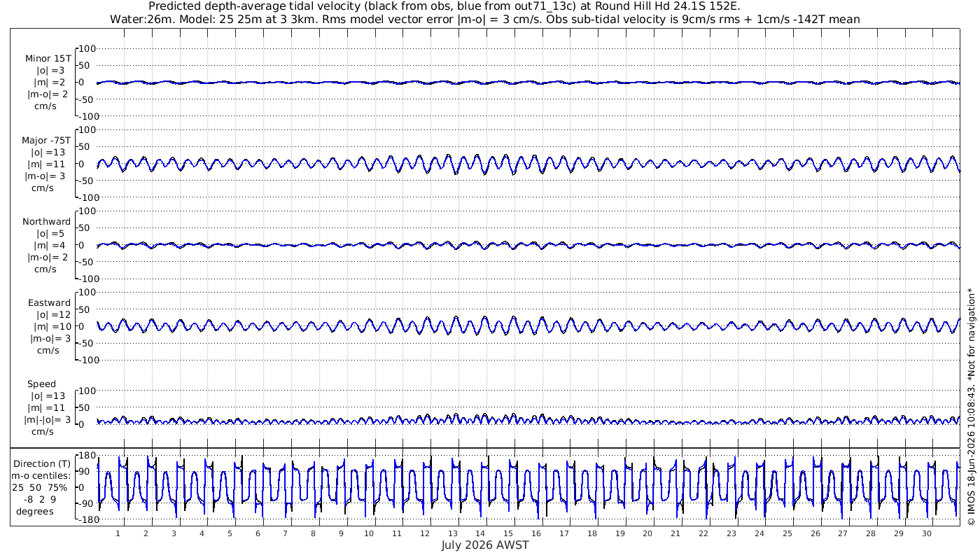
Task: Click the 'Direction (T)' panel label
Action: 41,464
